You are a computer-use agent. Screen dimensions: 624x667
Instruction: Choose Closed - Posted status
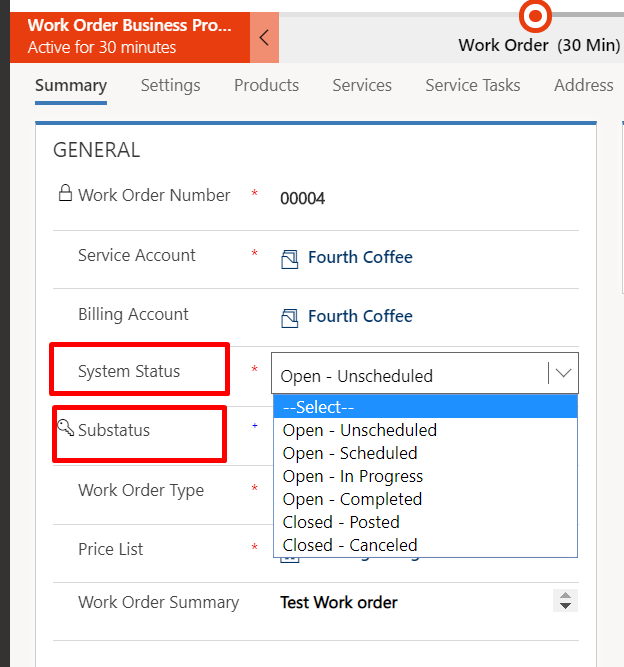click(x=341, y=522)
